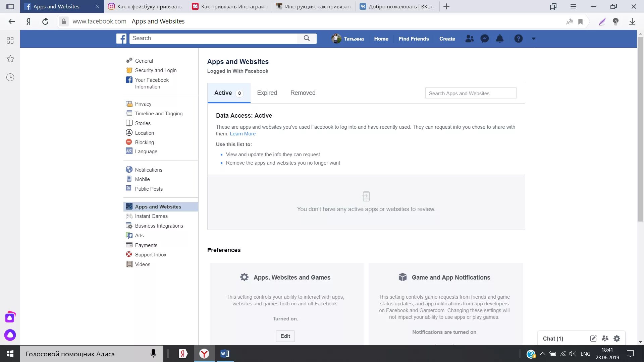The image size is (644, 362).
Task: Go to Home in Facebook header
Action: (x=381, y=39)
